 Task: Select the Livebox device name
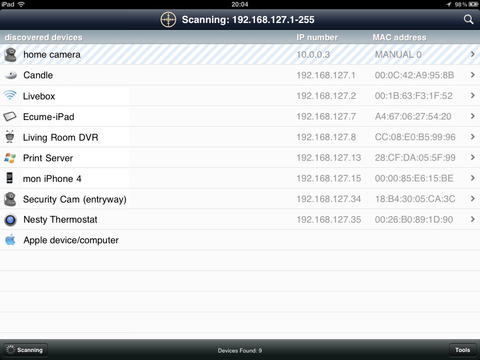[x=39, y=96]
